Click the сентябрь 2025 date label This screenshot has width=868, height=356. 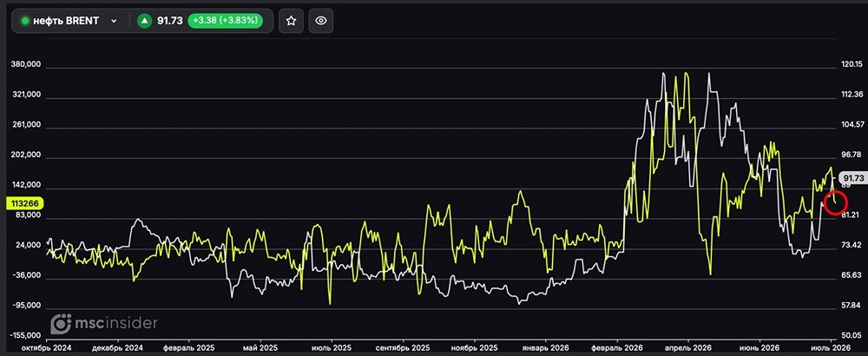(403, 348)
